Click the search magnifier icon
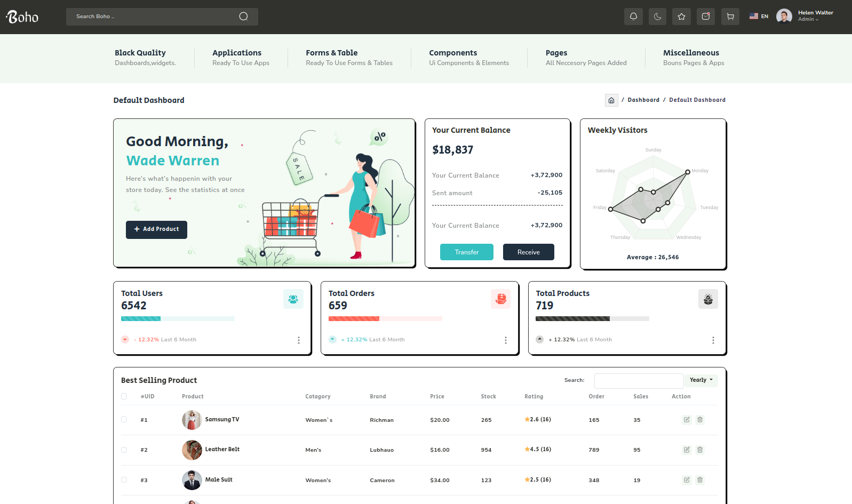This screenshot has width=852, height=504. point(243,17)
